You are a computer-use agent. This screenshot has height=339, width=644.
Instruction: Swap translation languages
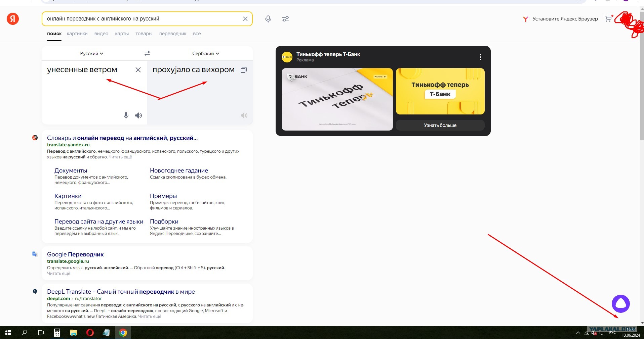[147, 53]
